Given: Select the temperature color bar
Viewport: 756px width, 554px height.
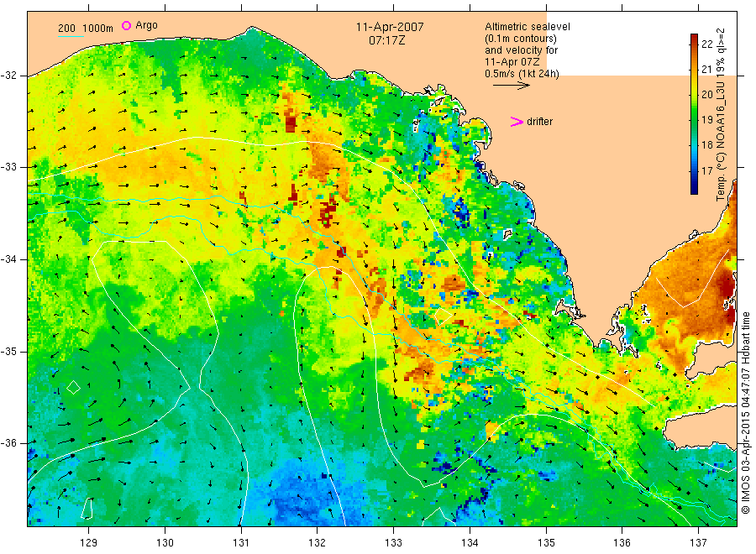Looking at the screenshot, I should (x=694, y=113).
